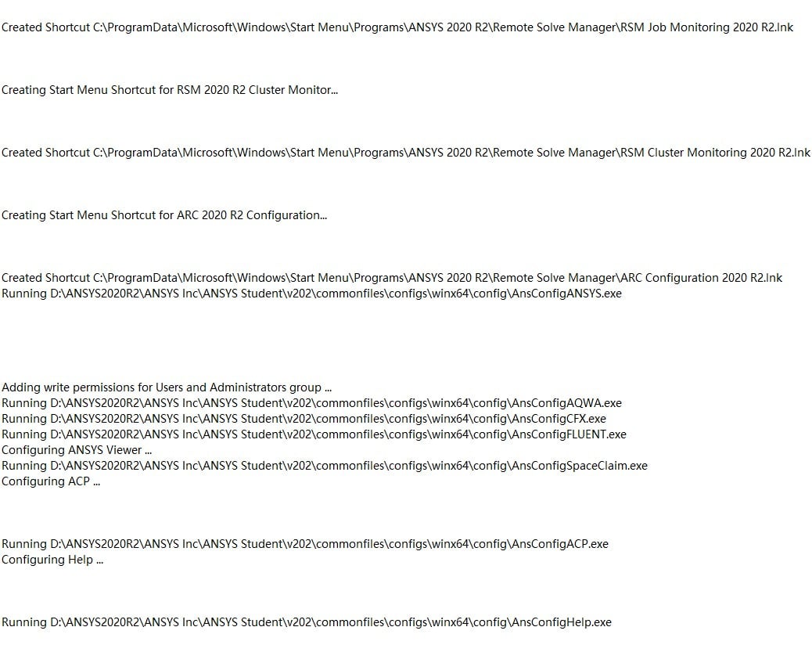812x663 pixels.
Task: Click 'ANSYS Student' in the AnsConfigHelp path
Action: coord(243,622)
